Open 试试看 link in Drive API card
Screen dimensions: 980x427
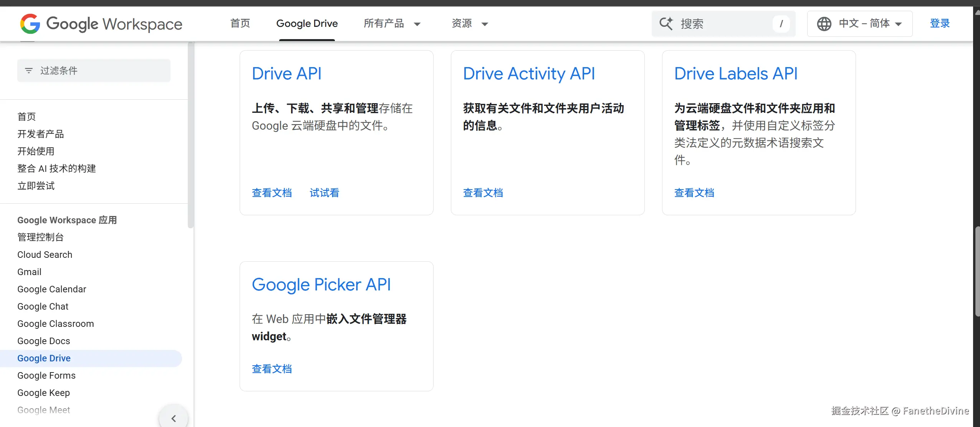[324, 193]
